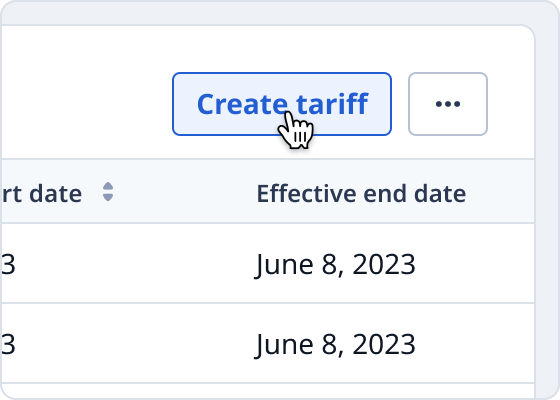Select the Effective end date column header
Image resolution: width=560 pixels, height=400 pixels.
pos(361,193)
